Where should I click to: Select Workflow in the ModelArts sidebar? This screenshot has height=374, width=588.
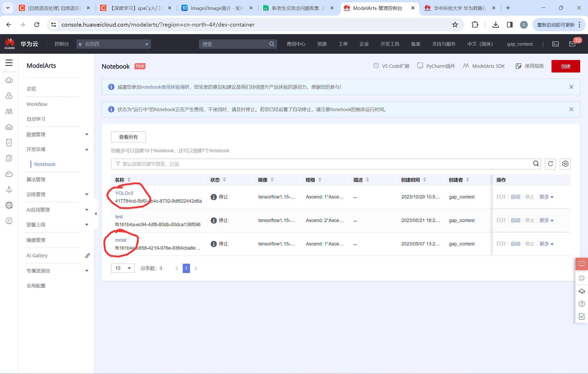coord(37,104)
